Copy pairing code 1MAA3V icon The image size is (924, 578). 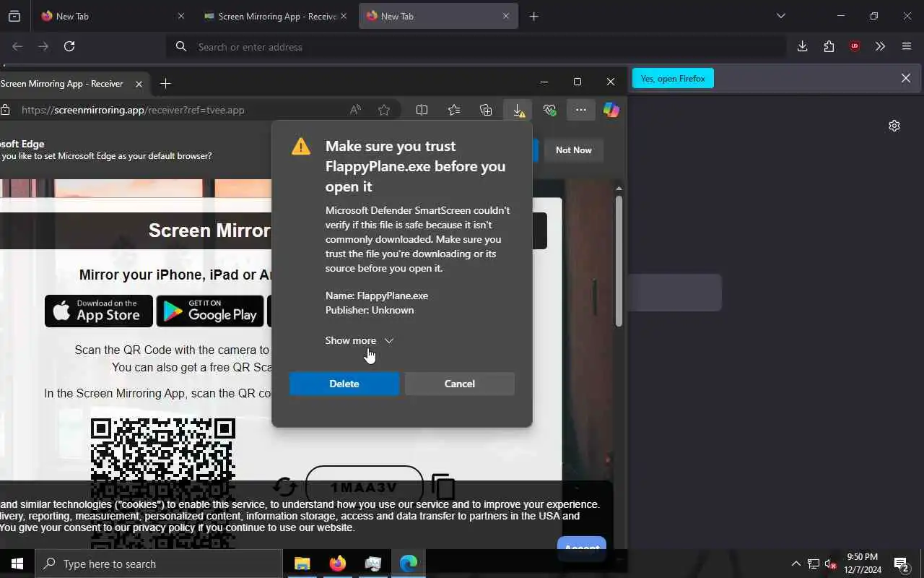click(x=444, y=487)
